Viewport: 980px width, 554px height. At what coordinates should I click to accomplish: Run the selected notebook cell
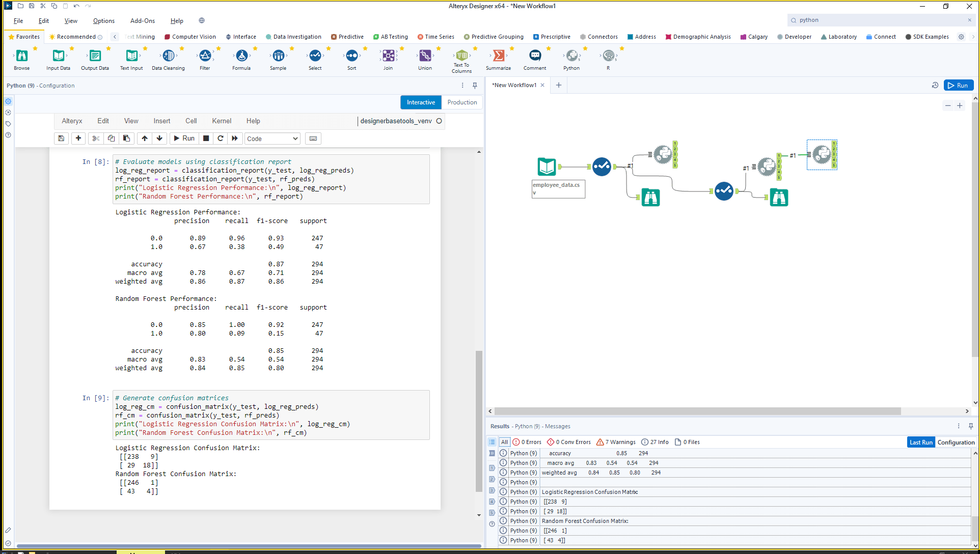(183, 138)
